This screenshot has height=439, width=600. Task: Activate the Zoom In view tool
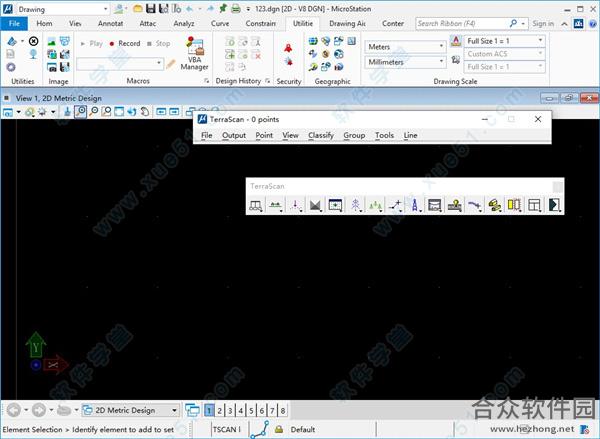(80, 111)
